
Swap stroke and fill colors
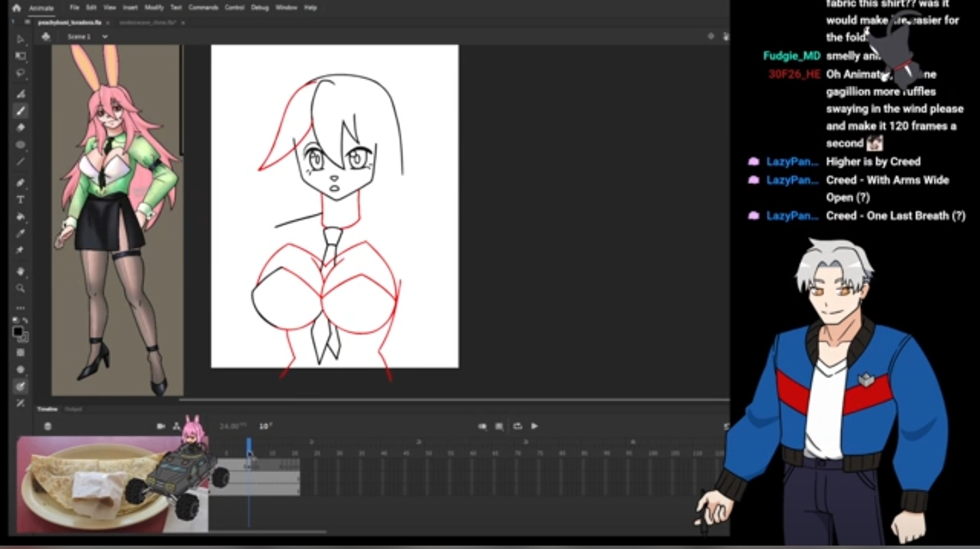pos(25,321)
